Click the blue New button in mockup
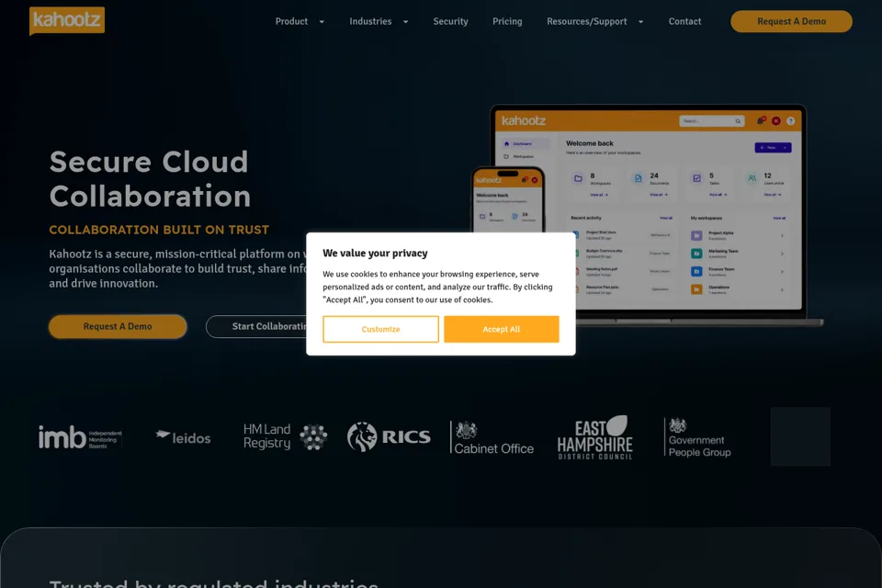Viewport: 882px width, 588px height. [773, 147]
